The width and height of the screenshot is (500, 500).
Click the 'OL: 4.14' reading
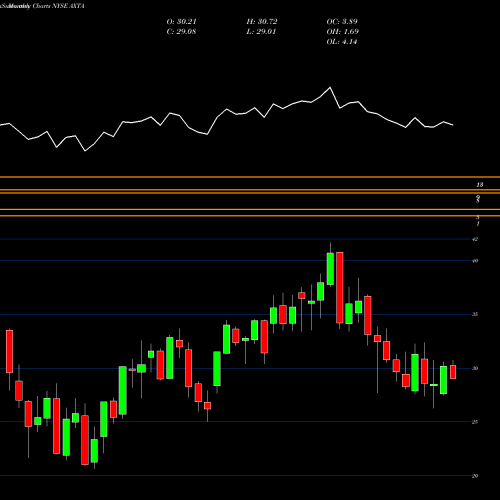coord(342,42)
